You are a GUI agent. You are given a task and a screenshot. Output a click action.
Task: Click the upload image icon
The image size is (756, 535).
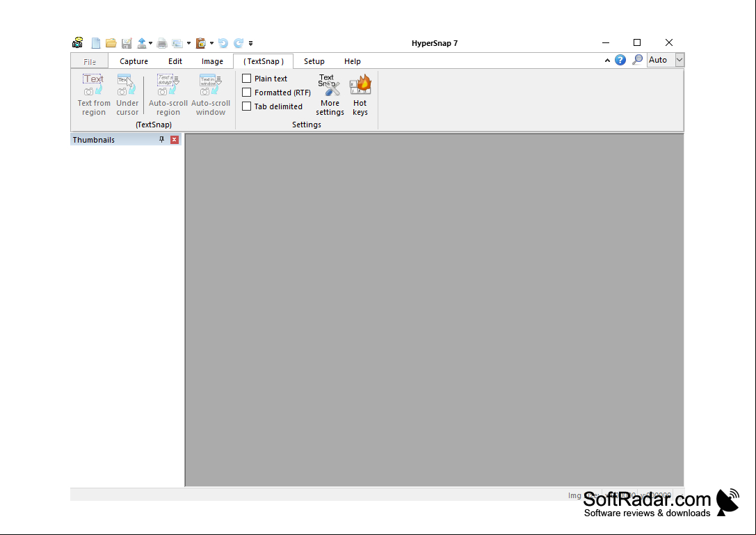point(142,43)
